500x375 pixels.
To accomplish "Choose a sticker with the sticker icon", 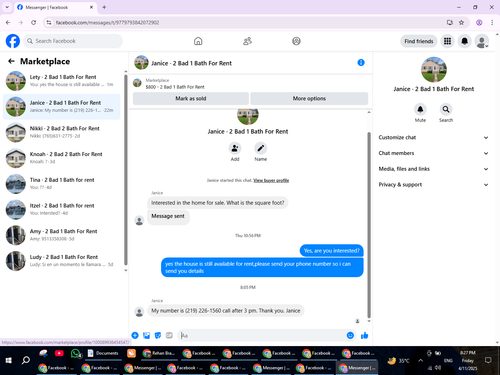I will point(158,335).
